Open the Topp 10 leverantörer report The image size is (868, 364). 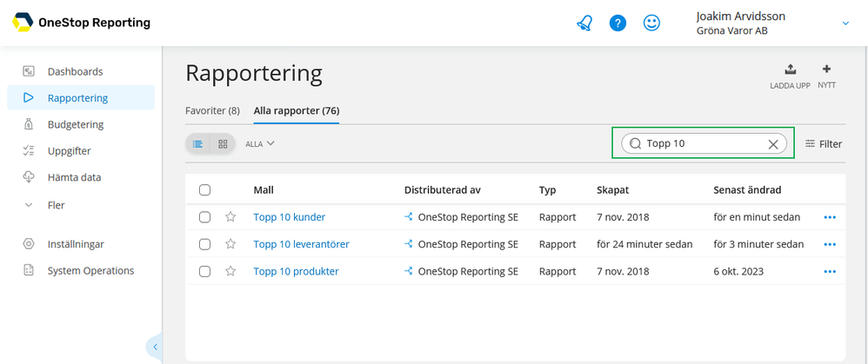302,244
